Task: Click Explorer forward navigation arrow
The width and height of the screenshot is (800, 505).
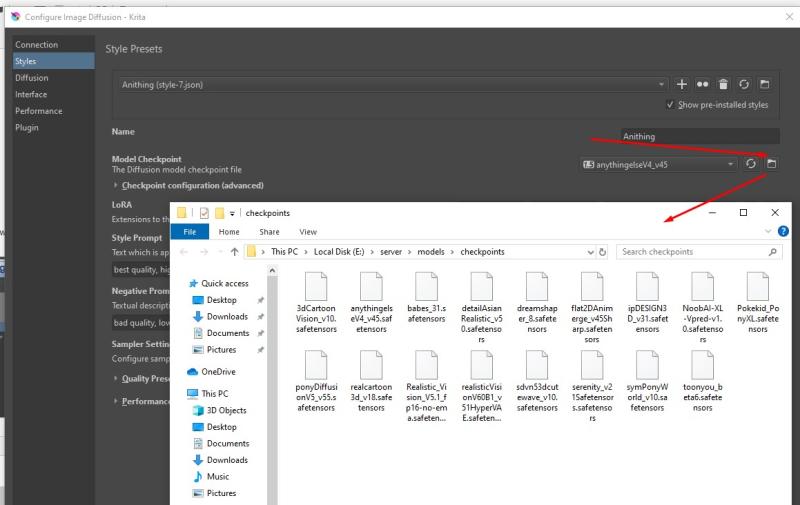Action: pyautogui.click(x=204, y=251)
